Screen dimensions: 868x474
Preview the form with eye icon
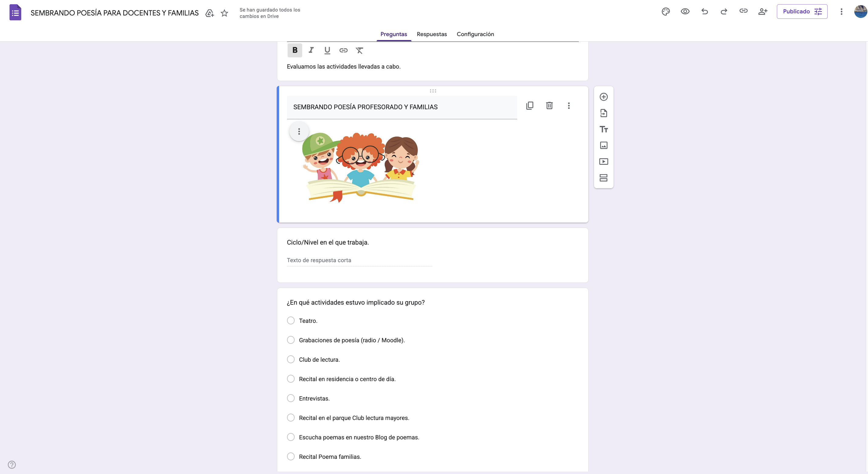click(x=685, y=12)
